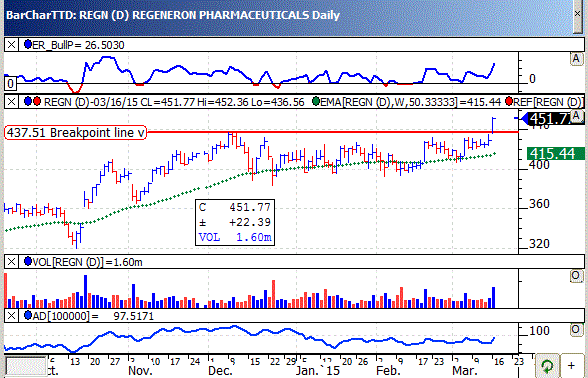Click the Mar. month label on time axis
This screenshot has height=378, width=588.
464,370
